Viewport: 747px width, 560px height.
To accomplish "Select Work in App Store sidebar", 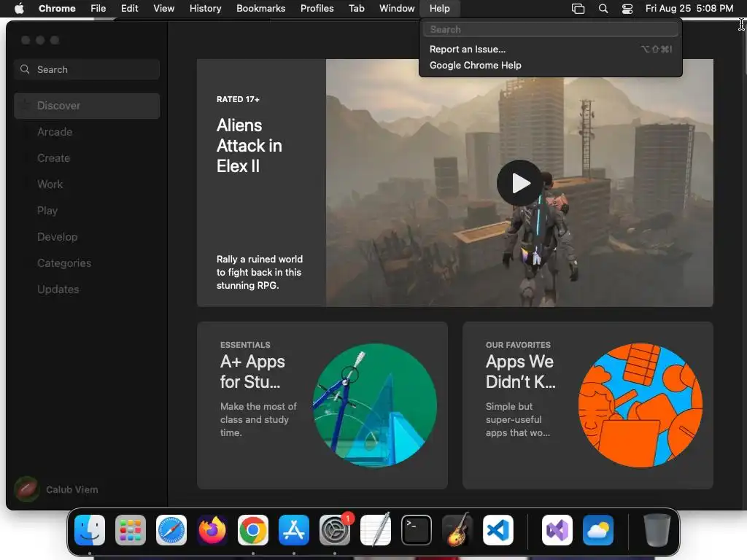I will pos(87,184).
